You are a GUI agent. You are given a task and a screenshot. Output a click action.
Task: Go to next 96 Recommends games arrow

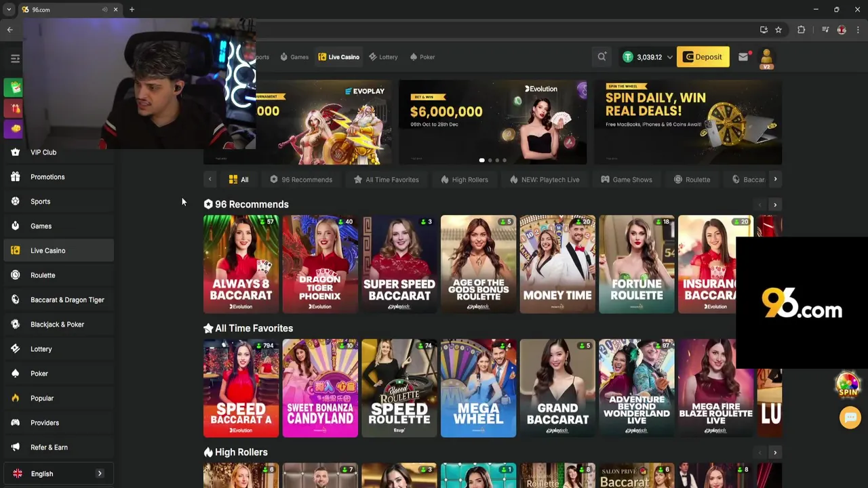click(x=775, y=205)
